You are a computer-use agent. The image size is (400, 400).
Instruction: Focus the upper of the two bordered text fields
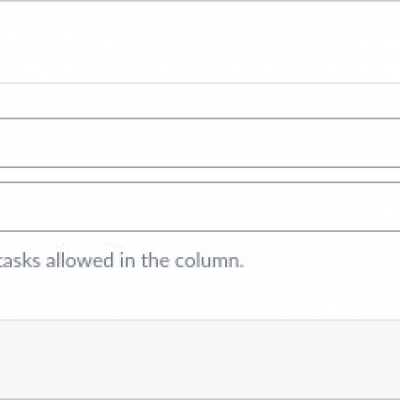click(x=200, y=143)
